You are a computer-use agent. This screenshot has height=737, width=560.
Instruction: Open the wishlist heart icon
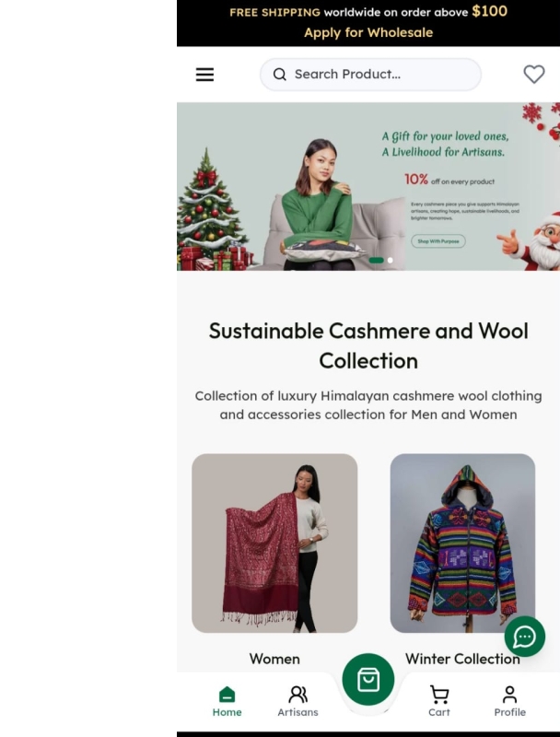(534, 75)
